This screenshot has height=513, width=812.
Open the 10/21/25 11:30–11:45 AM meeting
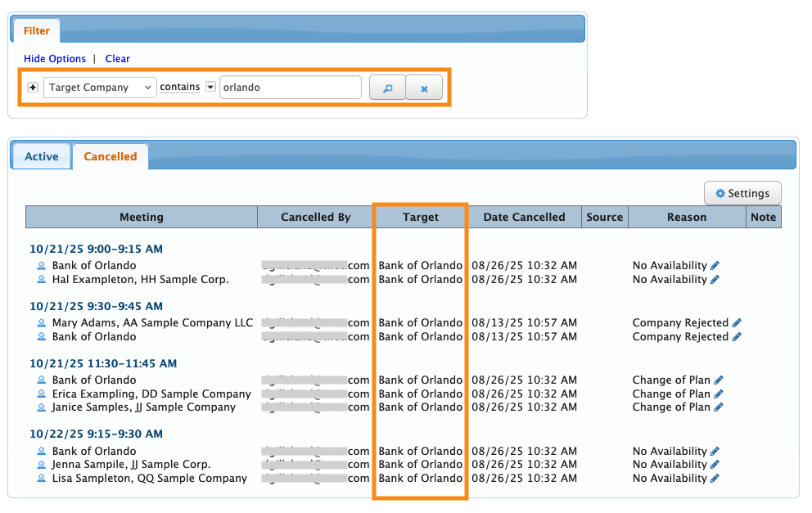103,363
